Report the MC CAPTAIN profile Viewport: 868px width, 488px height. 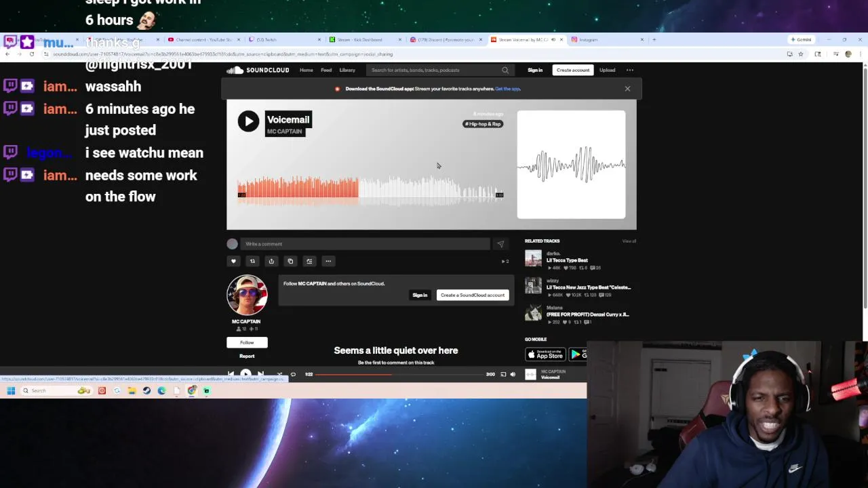pyautogui.click(x=247, y=356)
